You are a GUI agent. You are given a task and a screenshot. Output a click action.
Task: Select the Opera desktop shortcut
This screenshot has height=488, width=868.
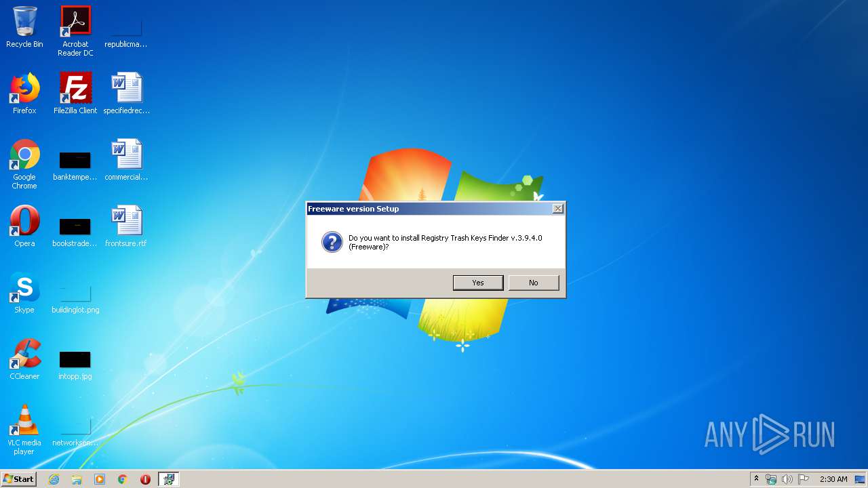[24, 226]
